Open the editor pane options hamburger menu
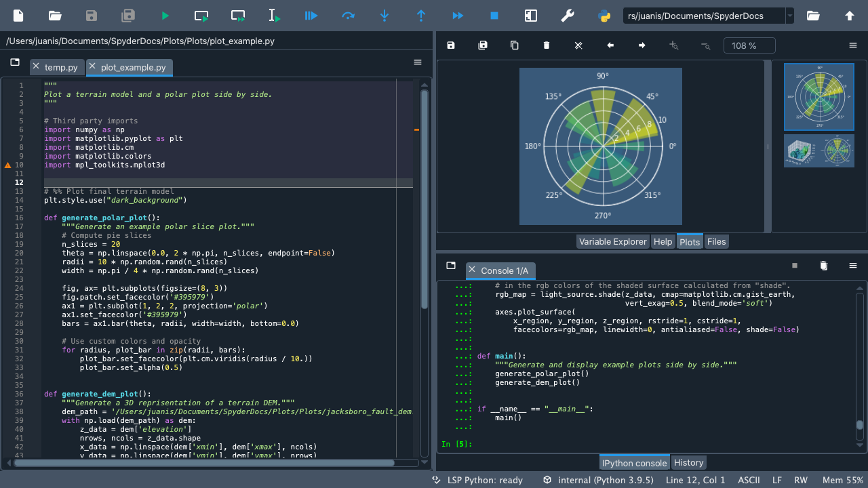 [418, 62]
